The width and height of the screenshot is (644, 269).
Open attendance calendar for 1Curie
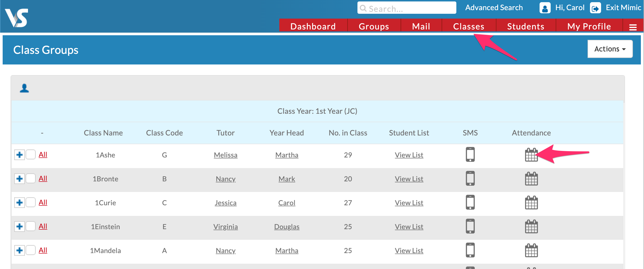[531, 202]
